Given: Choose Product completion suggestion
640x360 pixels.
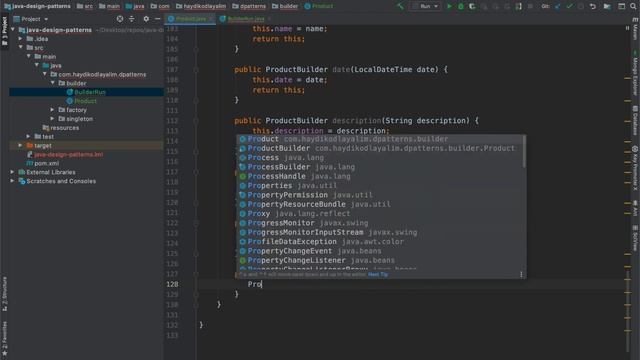Looking at the screenshot, I should point(380,139).
